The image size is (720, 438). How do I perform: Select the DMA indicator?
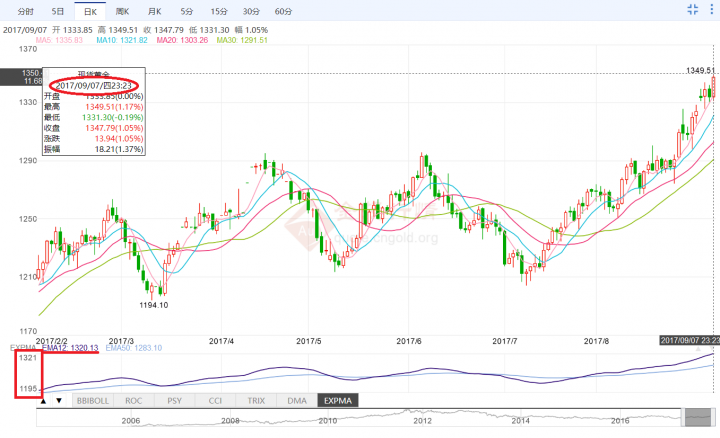pos(296,400)
